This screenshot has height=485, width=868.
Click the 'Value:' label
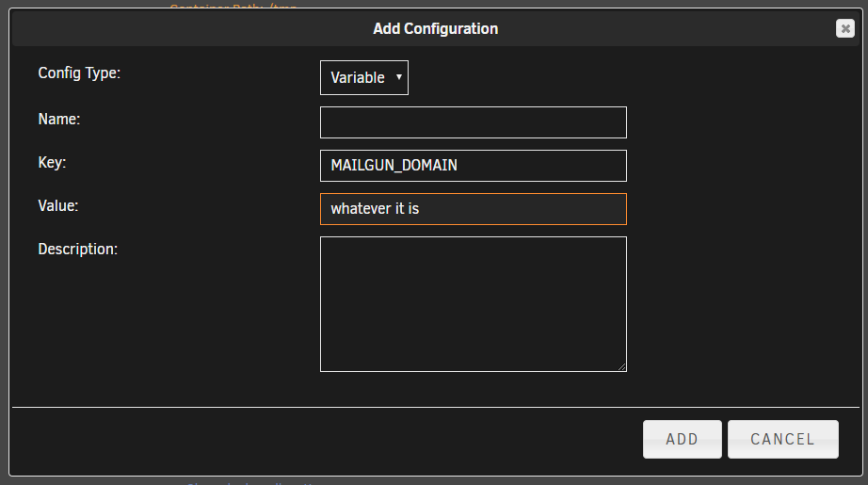tap(58, 205)
